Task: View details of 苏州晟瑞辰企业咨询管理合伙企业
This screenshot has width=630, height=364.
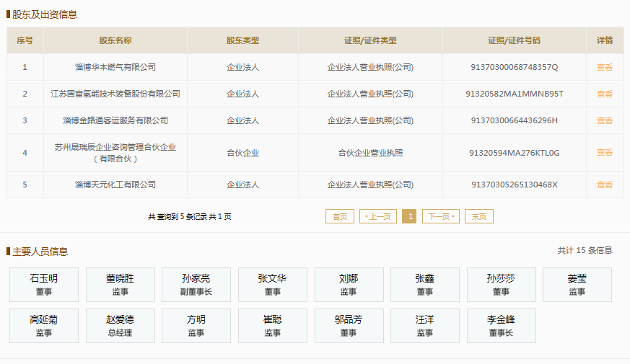Action: [x=604, y=152]
